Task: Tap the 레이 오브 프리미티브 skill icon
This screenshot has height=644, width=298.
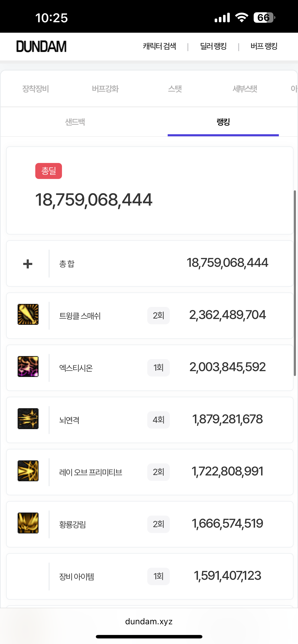Action: coord(28,471)
